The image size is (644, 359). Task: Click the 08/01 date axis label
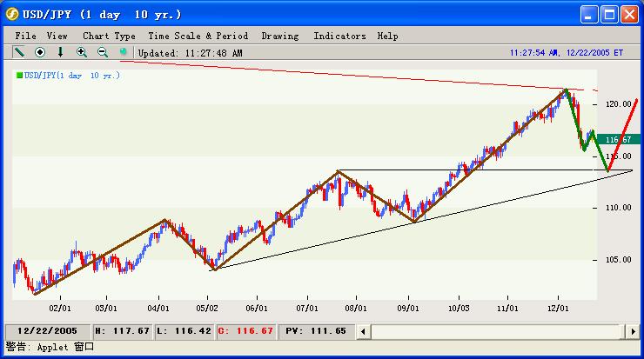(356, 308)
